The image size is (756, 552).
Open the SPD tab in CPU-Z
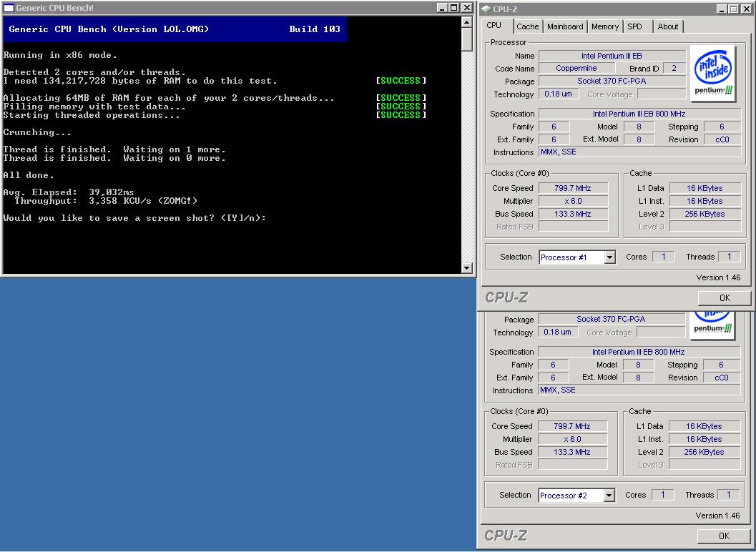click(634, 26)
